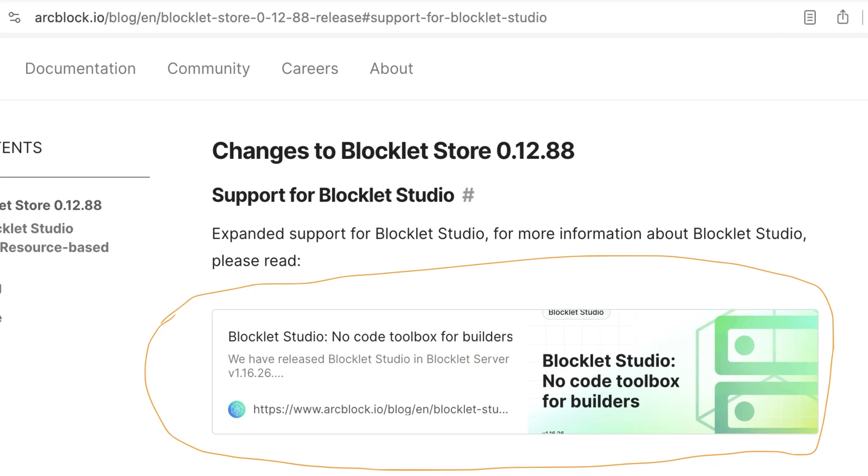Click the share icon in browser toolbar
Image resolution: width=868 pixels, height=476 pixels.
(x=843, y=17)
